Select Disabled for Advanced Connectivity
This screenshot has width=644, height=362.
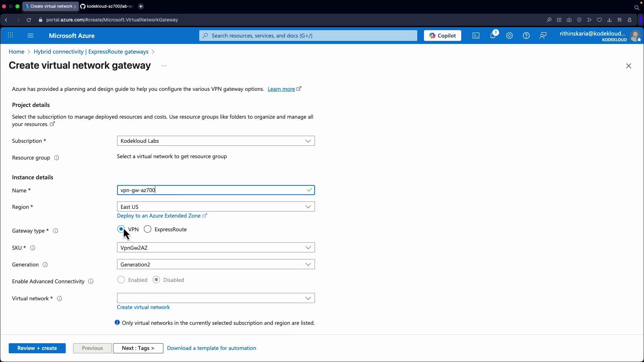156,280
